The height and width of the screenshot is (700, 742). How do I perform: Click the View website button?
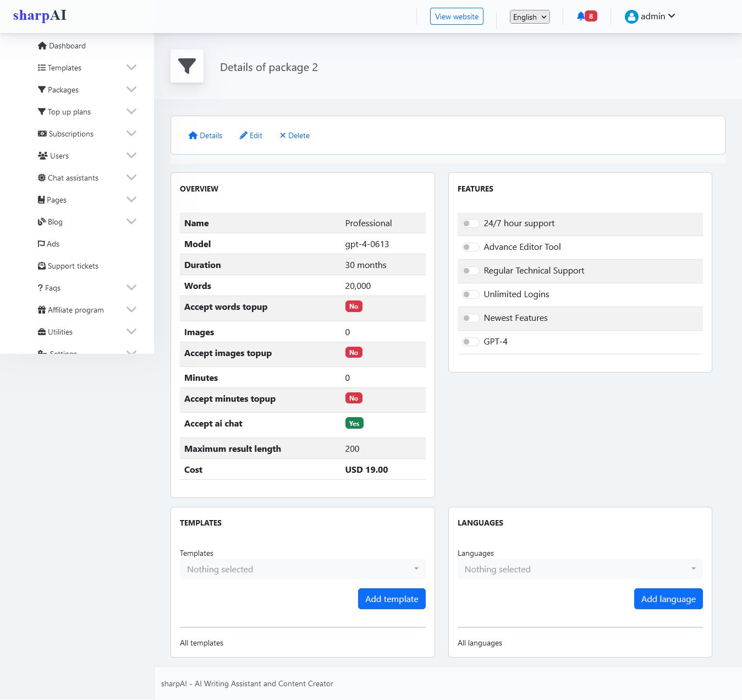pyautogui.click(x=457, y=17)
